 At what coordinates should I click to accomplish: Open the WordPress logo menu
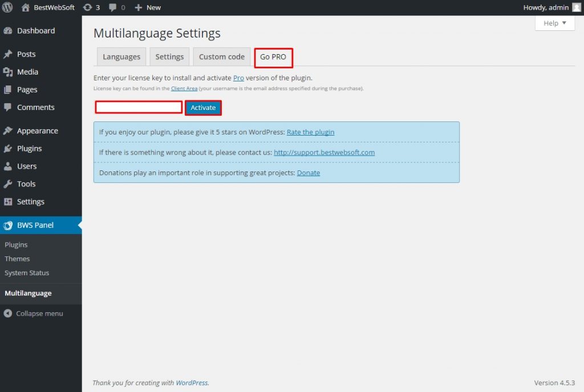point(6,7)
